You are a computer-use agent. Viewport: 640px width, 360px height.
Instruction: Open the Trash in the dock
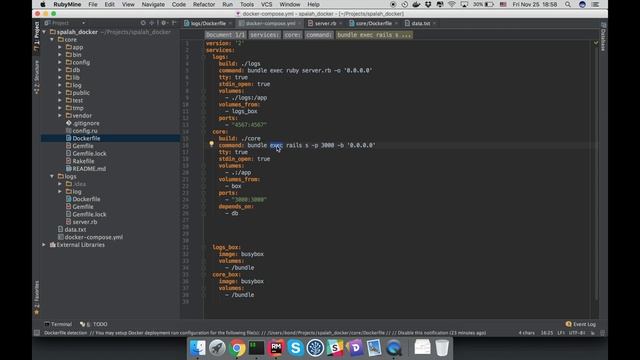[442, 348]
